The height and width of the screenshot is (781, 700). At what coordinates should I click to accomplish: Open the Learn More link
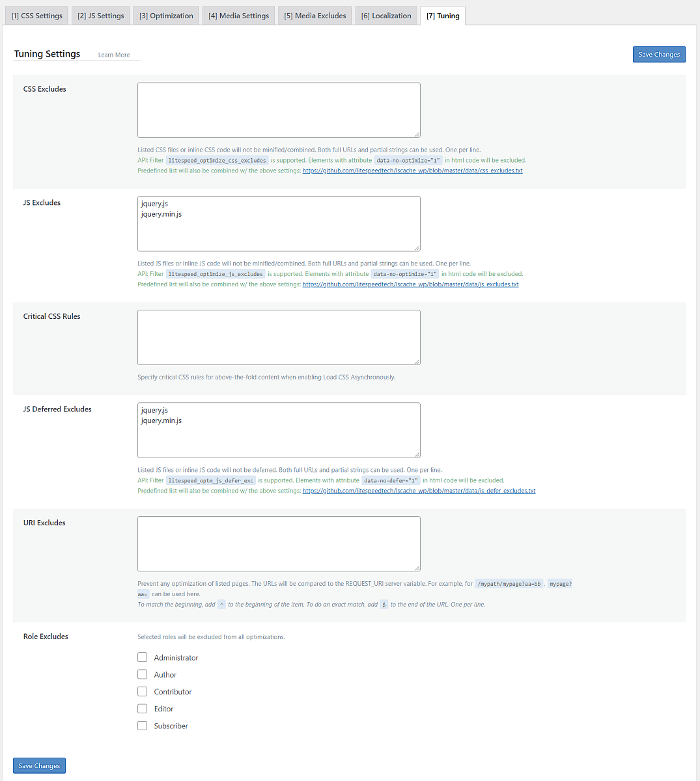coord(114,55)
